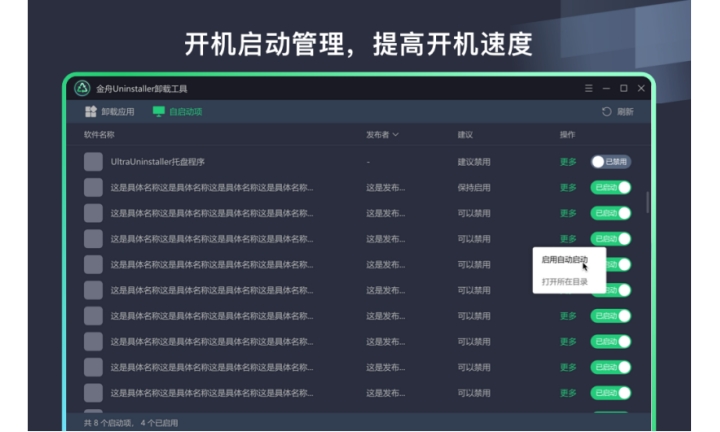Toggle the 已启动 switch in the last fully visible row
The width and height of the screenshot is (720, 432).
pos(611,393)
